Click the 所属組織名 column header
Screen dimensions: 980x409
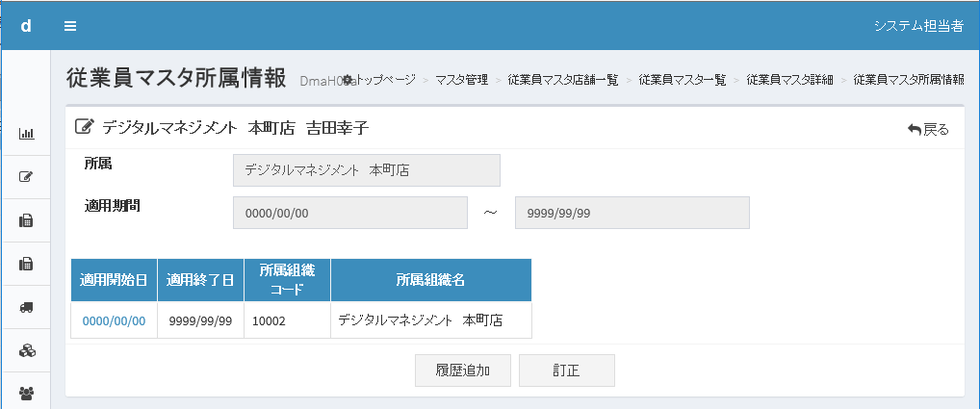431,280
